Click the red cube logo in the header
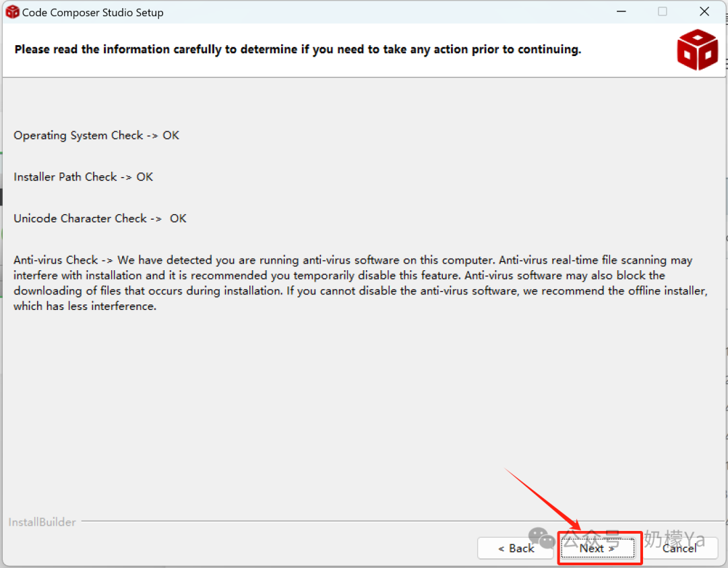Viewport: 728px width, 568px height. 697,50
